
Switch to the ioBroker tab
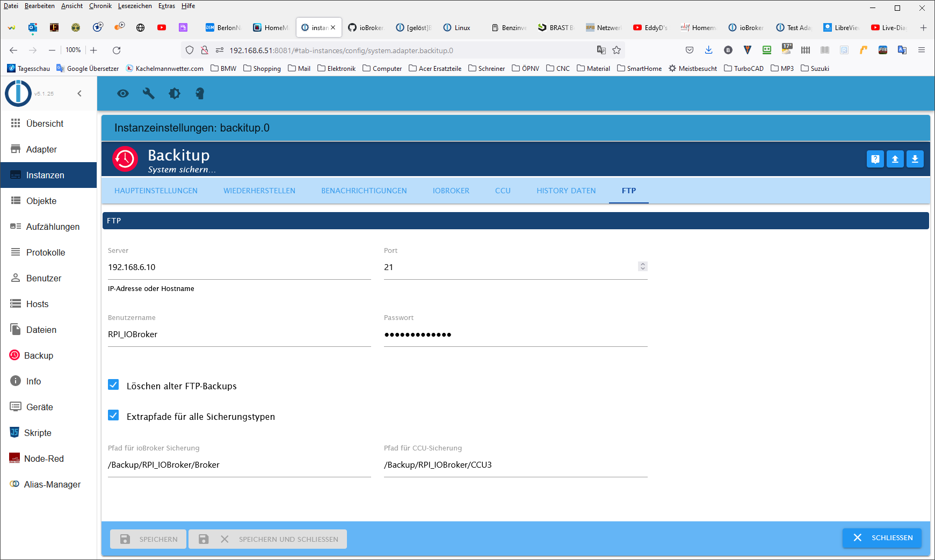[451, 191]
